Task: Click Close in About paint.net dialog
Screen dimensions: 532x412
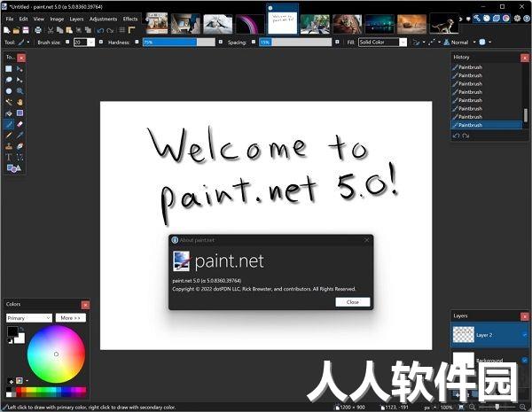Action: pos(353,302)
